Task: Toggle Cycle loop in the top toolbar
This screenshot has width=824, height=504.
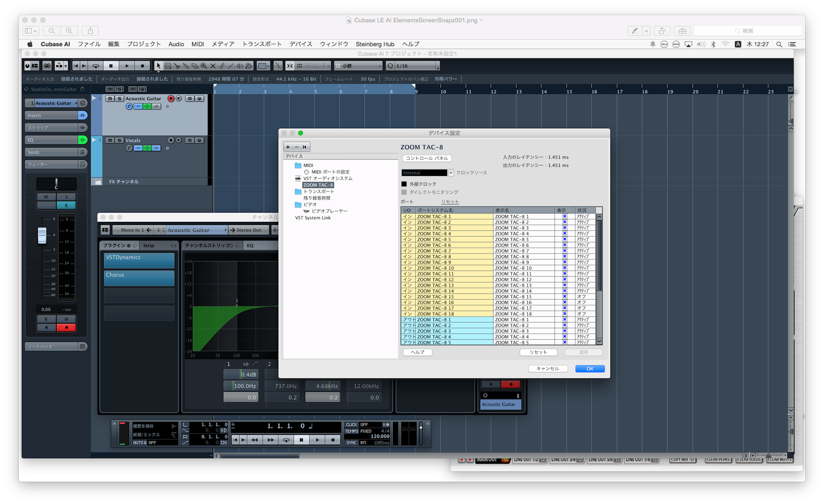Action: pyautogui.click(x=95, y=66)
